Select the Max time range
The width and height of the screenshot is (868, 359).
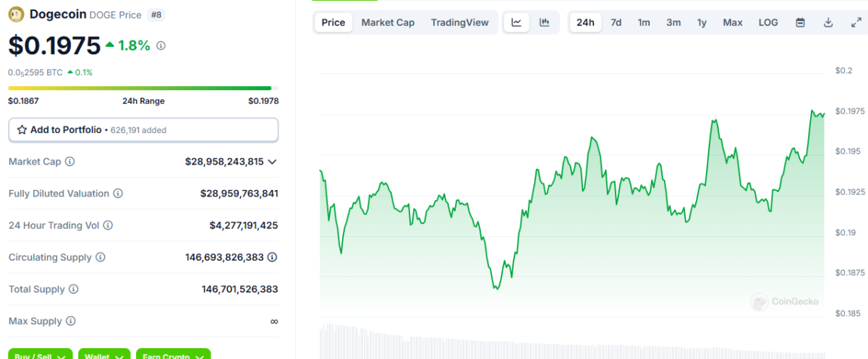pos(732,22)
